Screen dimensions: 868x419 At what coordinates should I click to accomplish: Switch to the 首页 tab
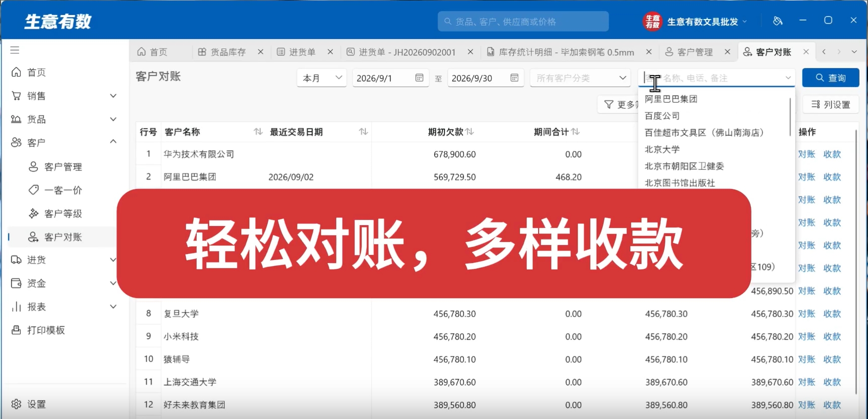153,52
